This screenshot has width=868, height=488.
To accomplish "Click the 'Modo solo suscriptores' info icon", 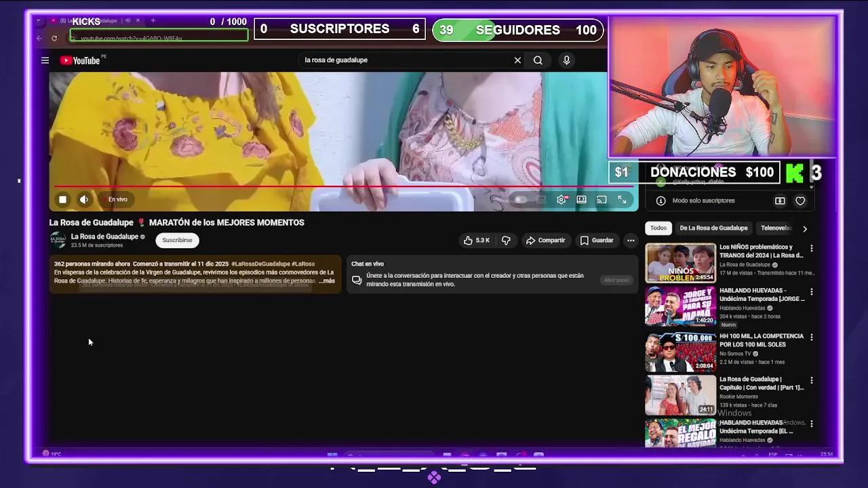I will (660, 201).
